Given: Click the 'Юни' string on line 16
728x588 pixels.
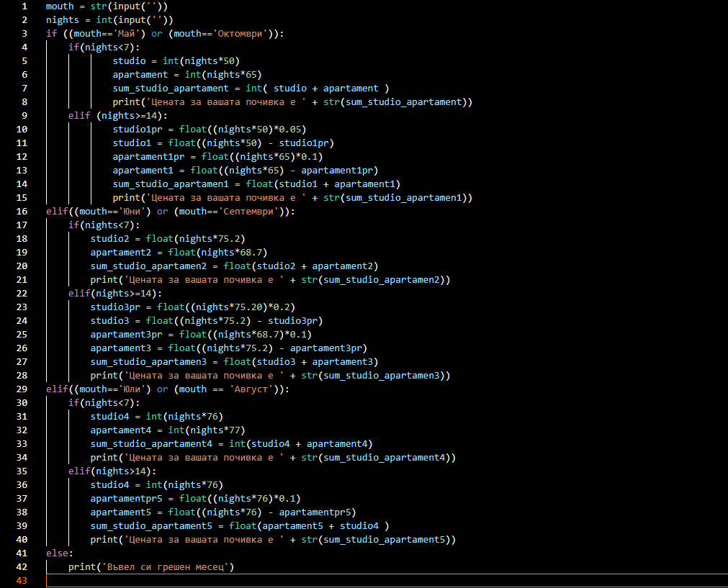Looking at the screenshot, I should click(x=132, y=211).
